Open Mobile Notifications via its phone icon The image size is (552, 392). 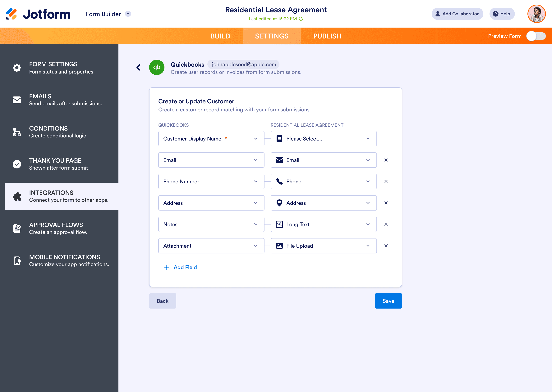click(16, 261)
